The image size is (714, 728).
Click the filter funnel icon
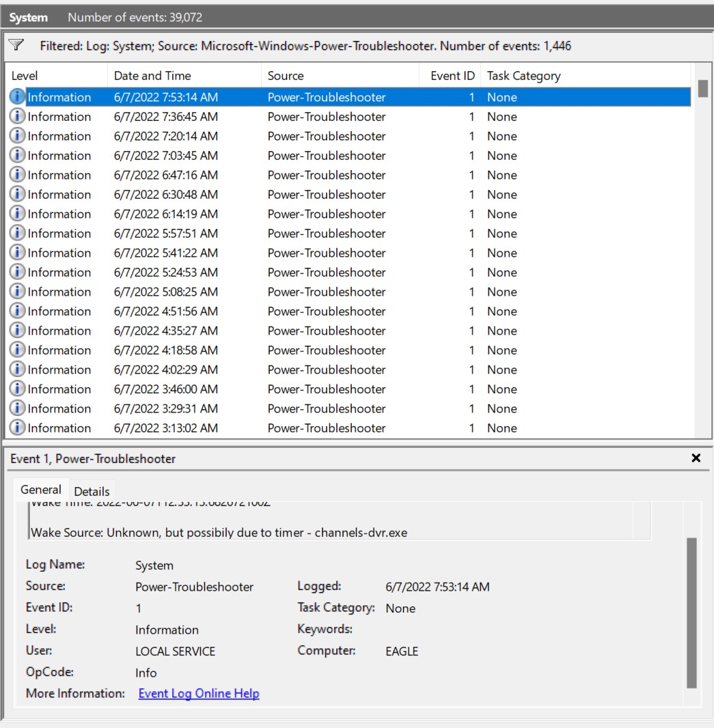(x=16, y=46)
